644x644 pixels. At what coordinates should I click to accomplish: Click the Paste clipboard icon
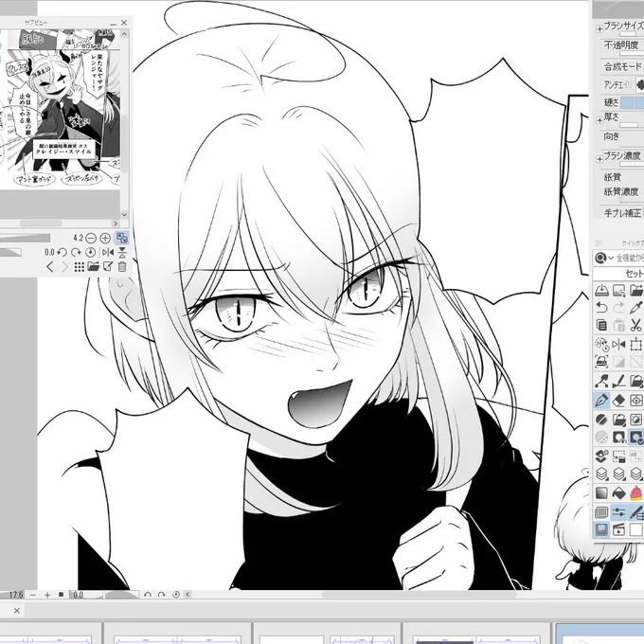pyautogui.click(x=619, y=325)
